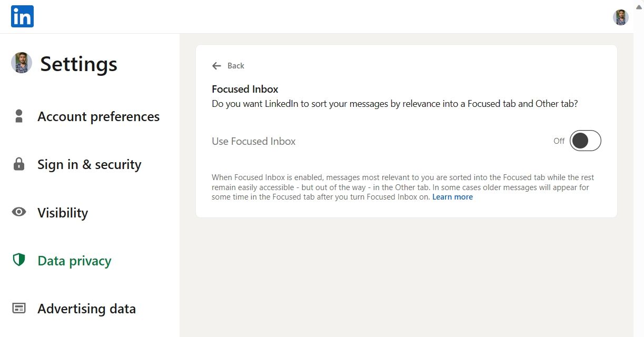The width and height of the screenshot is (644, 337).
Task: Open the Sign in & security section
Action: click(x=89, y=164)
